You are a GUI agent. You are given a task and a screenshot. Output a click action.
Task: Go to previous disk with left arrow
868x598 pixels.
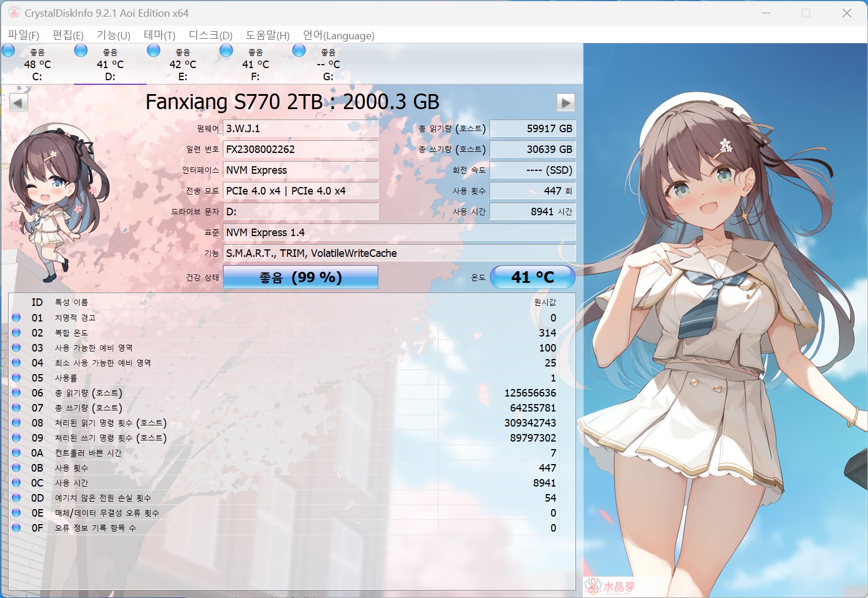tap(18, 103)
